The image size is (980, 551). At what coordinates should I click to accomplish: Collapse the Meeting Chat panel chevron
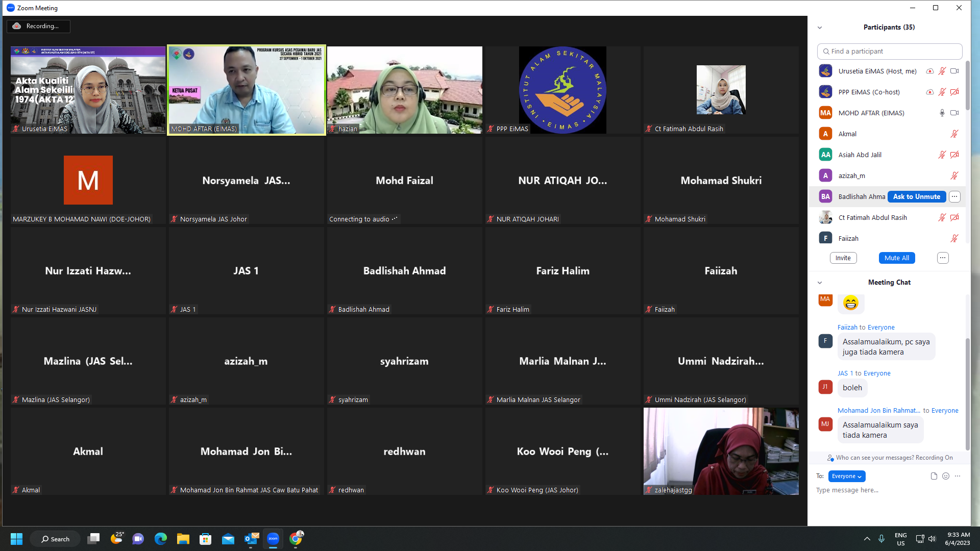click(x=820, y=283)
